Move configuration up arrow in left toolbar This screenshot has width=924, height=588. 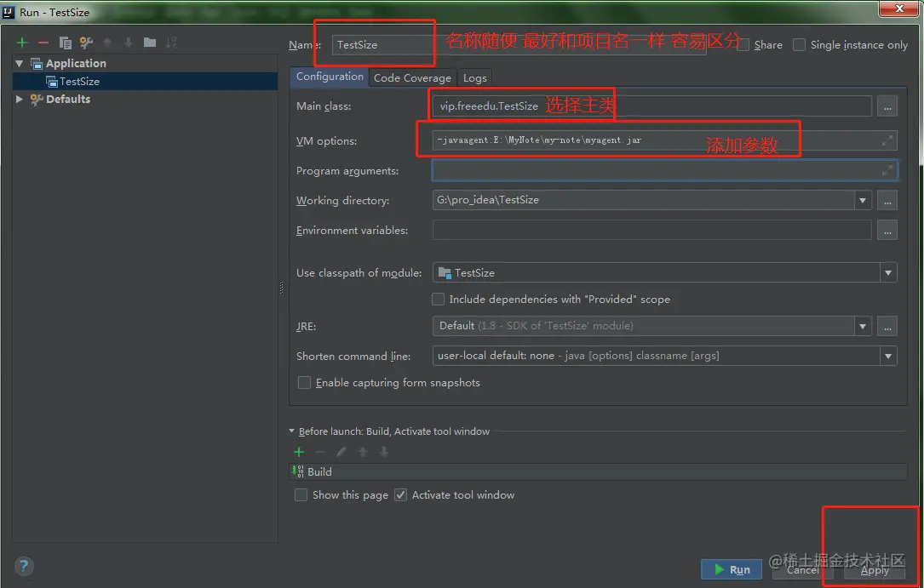[x=107, y=43]
